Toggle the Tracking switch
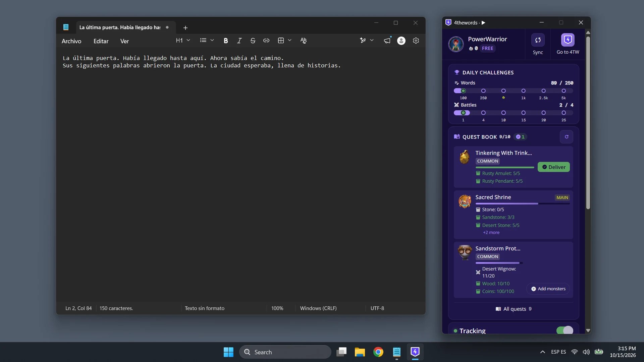 click(x=565, y=330)
